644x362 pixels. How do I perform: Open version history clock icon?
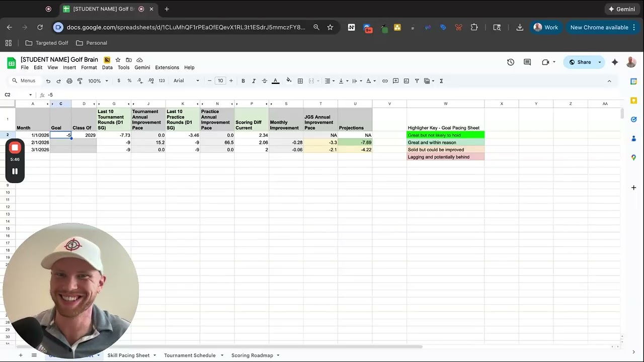(511, 62)
